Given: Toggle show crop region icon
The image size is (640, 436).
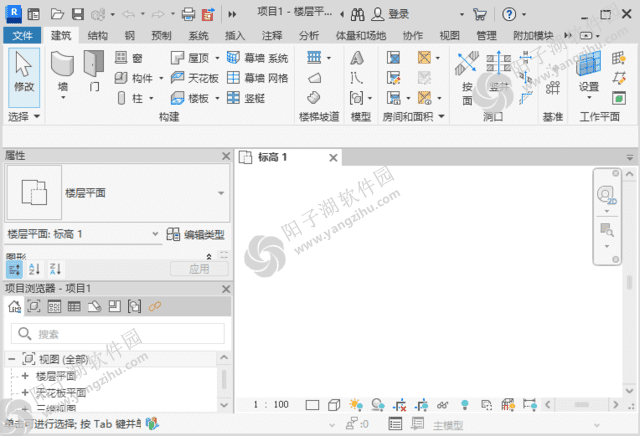Looking at the screenshot, I should point(421,405).
